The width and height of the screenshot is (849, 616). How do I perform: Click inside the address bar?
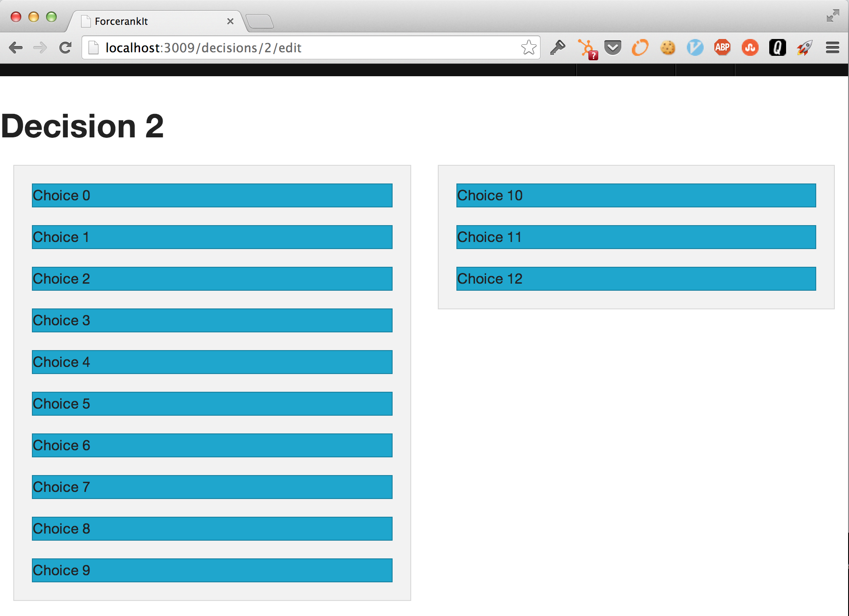click(310, 47)
